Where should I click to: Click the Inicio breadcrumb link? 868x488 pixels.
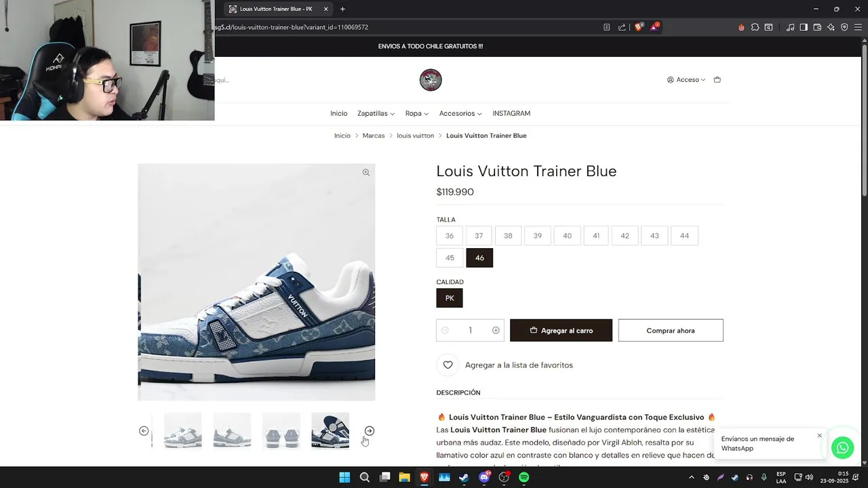click(342, 136)
